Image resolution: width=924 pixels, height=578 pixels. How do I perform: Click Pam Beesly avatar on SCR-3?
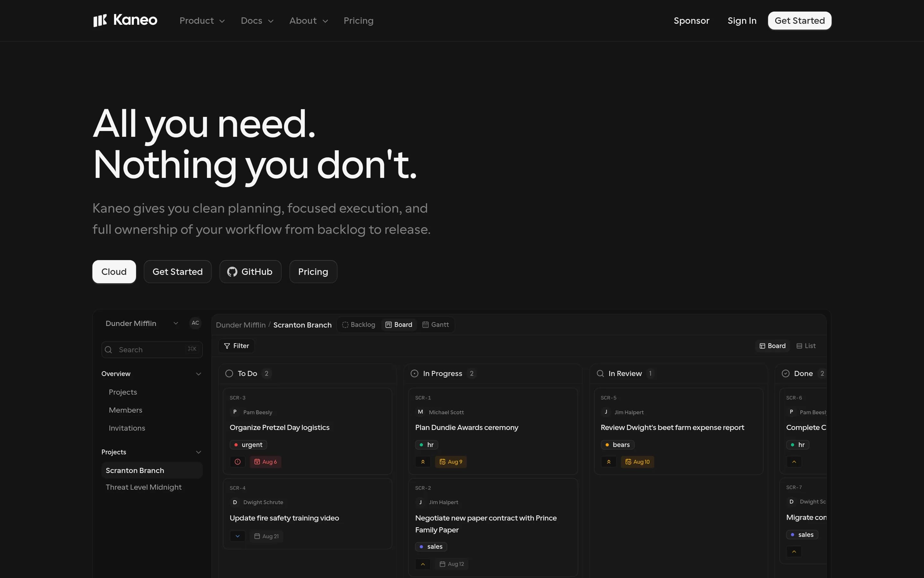(235, 412)
